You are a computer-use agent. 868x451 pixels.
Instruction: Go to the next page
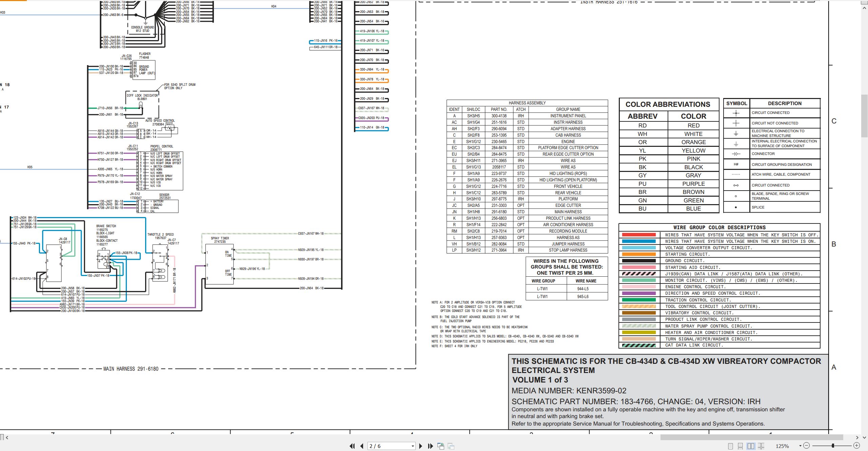(x=421, y=446)
